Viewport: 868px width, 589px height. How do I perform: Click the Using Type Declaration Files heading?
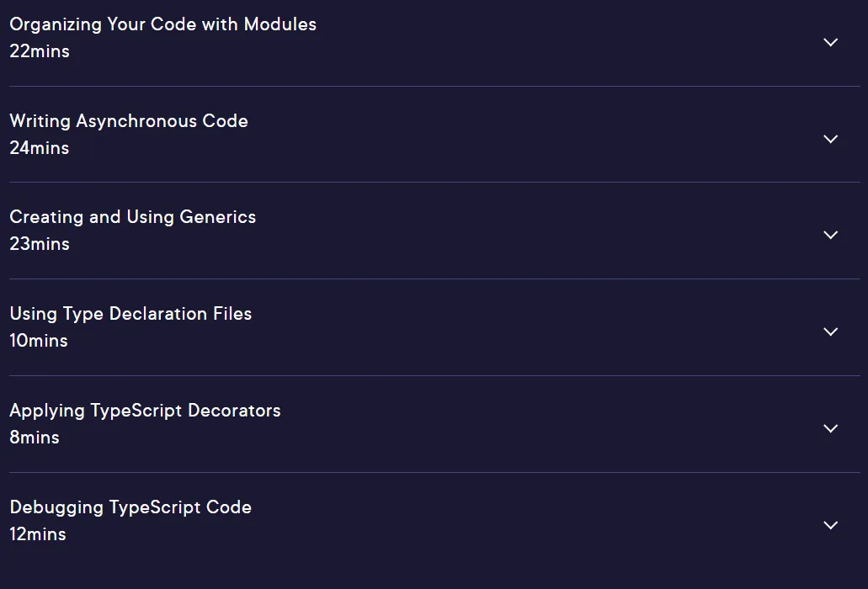click(130, 314)
